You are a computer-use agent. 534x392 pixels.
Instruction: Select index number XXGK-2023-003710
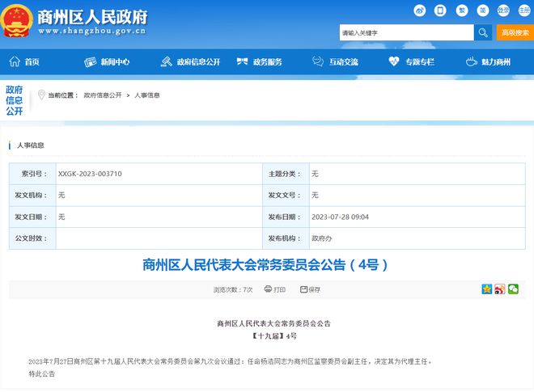[x=90, y=174]
